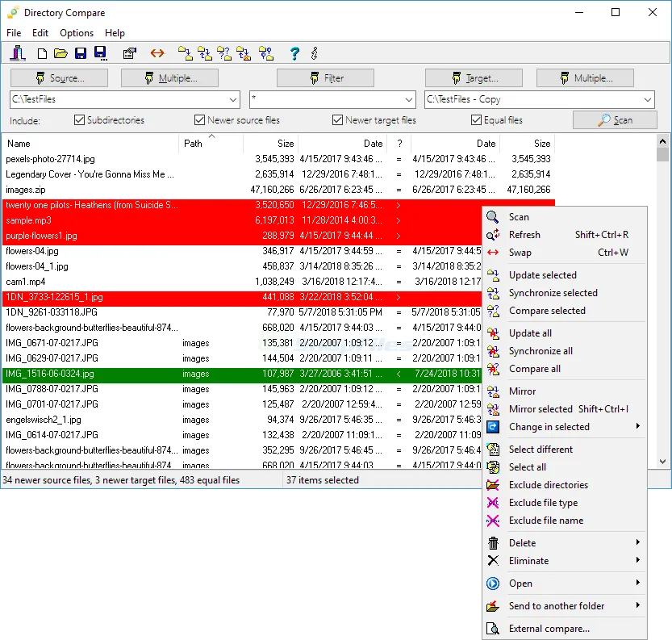Click the file list scroll up arrow
The width and height of the screenshot is (672, 640).
coord(662,140)
